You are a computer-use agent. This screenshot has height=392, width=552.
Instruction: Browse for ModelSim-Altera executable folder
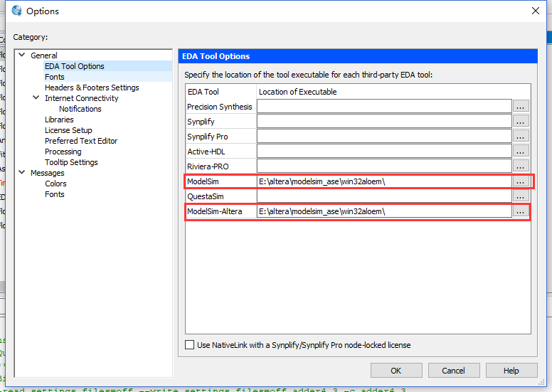point(521,211)
